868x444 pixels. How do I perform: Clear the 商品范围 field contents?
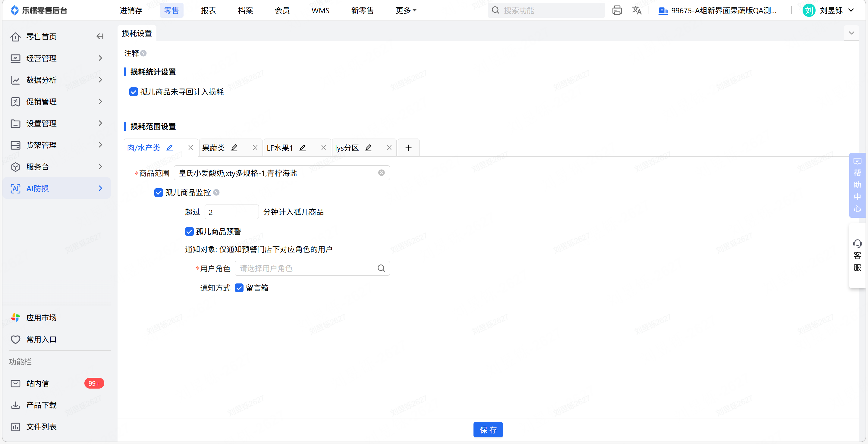381,173
